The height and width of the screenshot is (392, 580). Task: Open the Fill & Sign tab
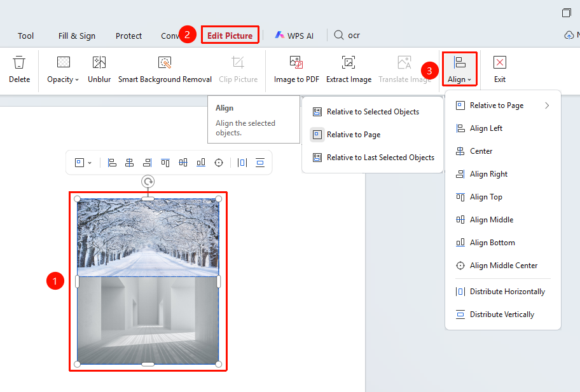click(76, 36)
